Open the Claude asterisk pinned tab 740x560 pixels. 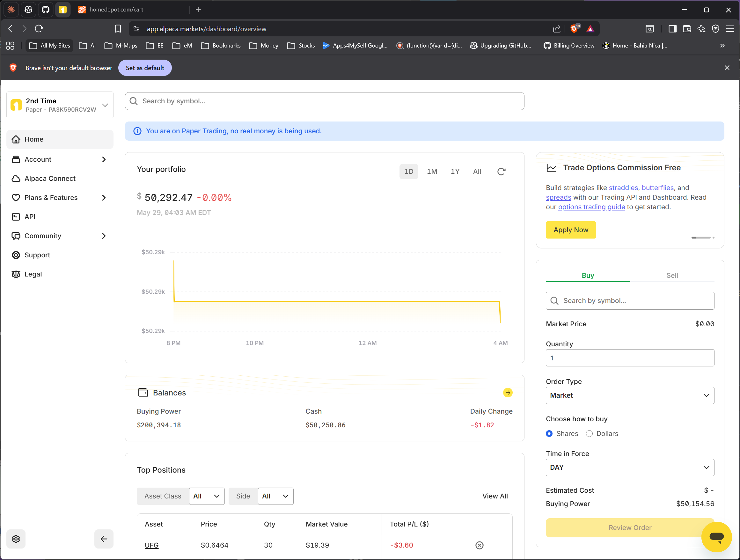click(x=11, y=10)
